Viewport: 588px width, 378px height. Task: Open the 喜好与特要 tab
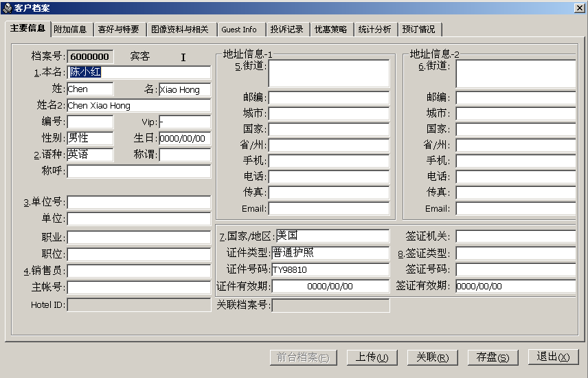click(118, 30)
